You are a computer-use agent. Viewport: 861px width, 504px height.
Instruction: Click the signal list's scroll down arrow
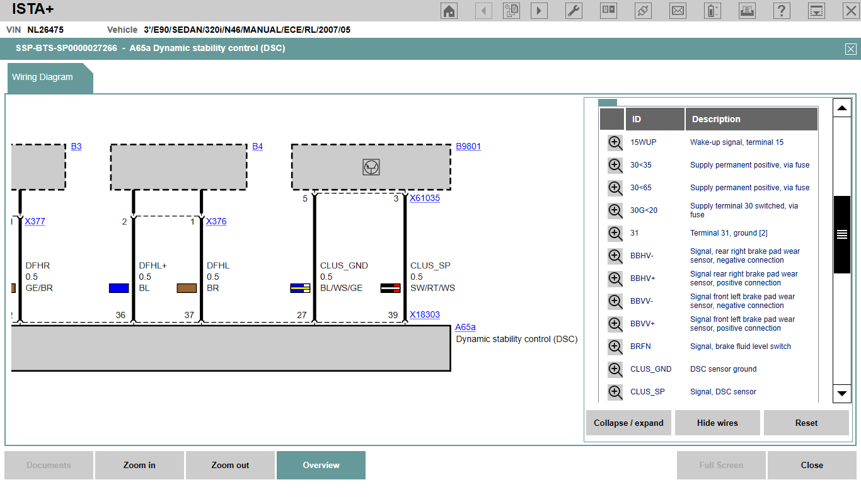[842, 393]
